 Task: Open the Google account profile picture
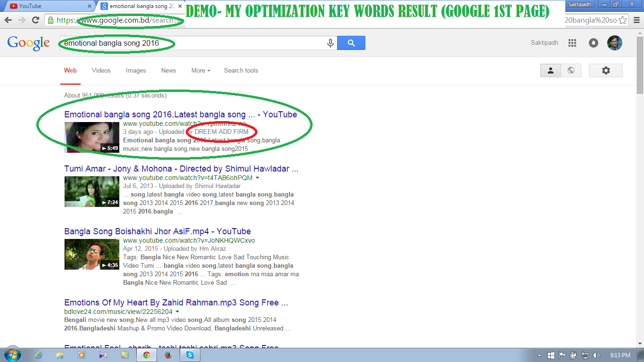point(615,43)
